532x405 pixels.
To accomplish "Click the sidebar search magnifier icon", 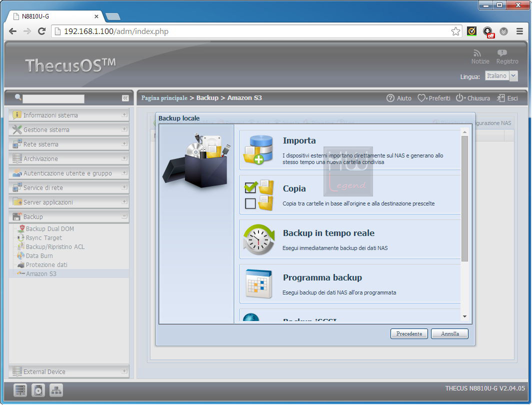I will [18, 97].
